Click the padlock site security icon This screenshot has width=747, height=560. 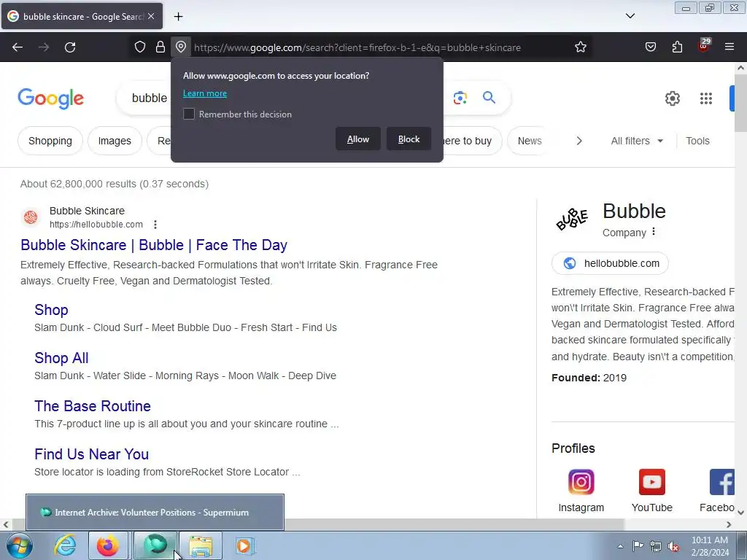tap(160, 47)
